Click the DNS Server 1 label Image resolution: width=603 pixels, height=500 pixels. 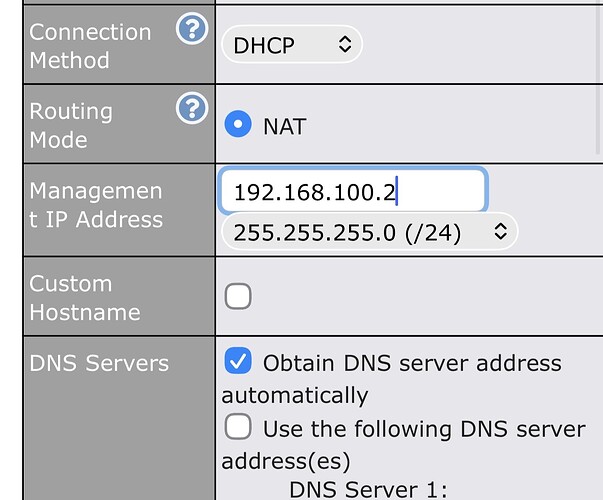[x=367, y=489]
